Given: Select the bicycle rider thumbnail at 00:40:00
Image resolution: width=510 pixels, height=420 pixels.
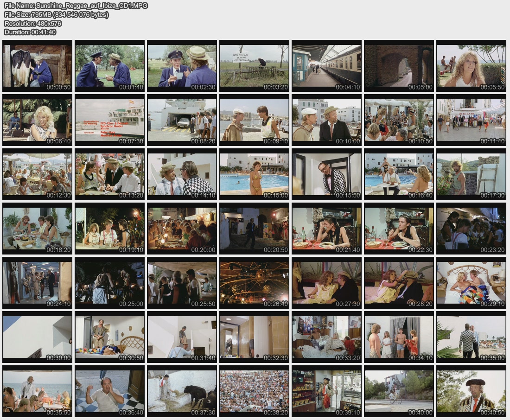Looking at the screenshot, I should click(x=399, y=391).
